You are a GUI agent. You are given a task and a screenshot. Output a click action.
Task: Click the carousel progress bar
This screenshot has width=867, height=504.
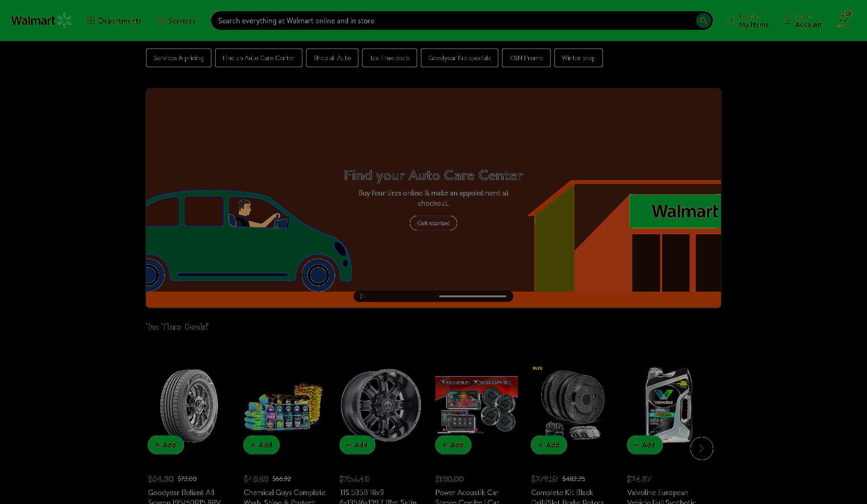pos(472,296)
